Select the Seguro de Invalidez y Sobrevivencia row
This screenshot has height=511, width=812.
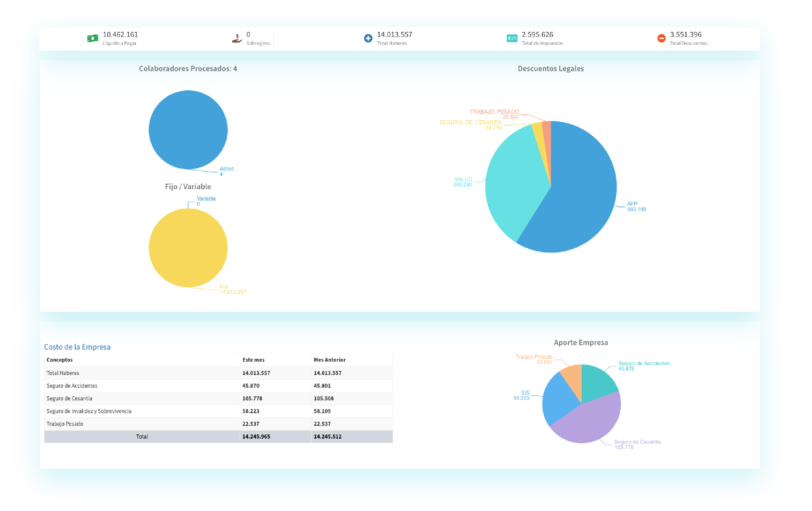(x=89, y=411)
